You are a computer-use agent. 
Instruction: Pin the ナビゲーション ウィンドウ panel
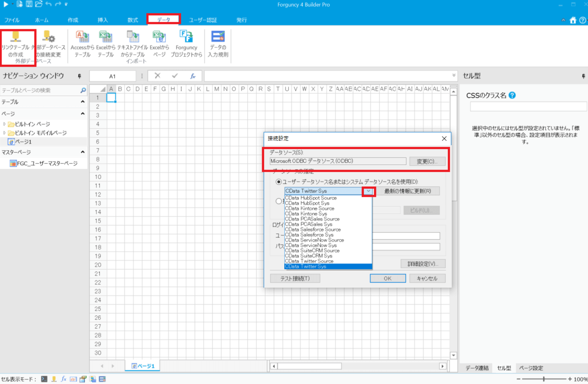pos(79,76)
